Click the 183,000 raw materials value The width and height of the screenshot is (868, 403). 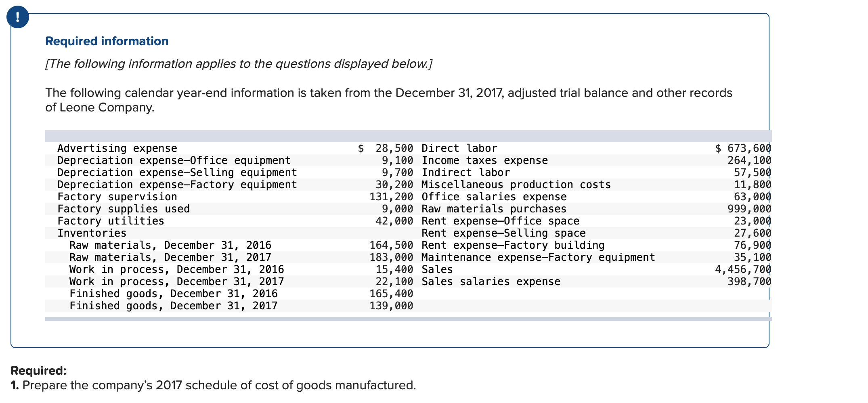(x=392, y=257)
